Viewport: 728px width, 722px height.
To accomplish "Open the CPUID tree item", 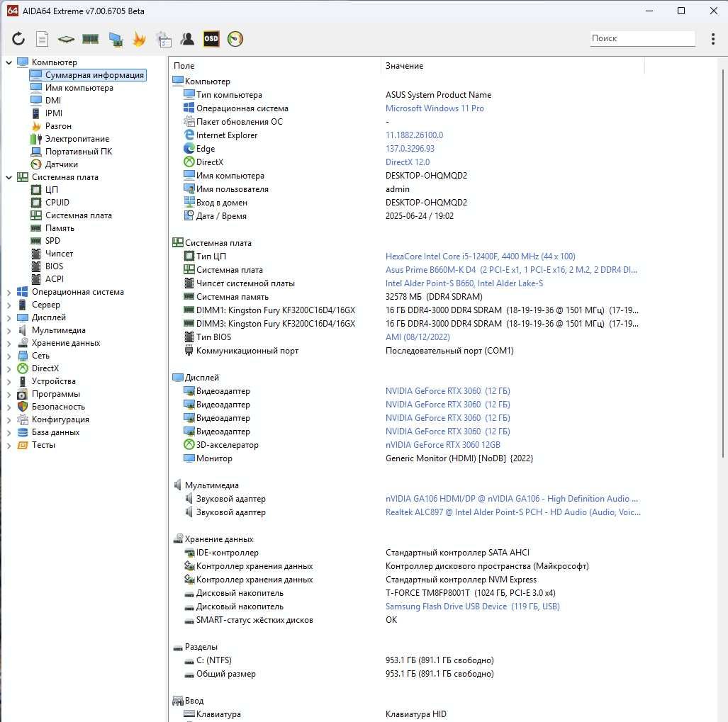I will 57,203.
